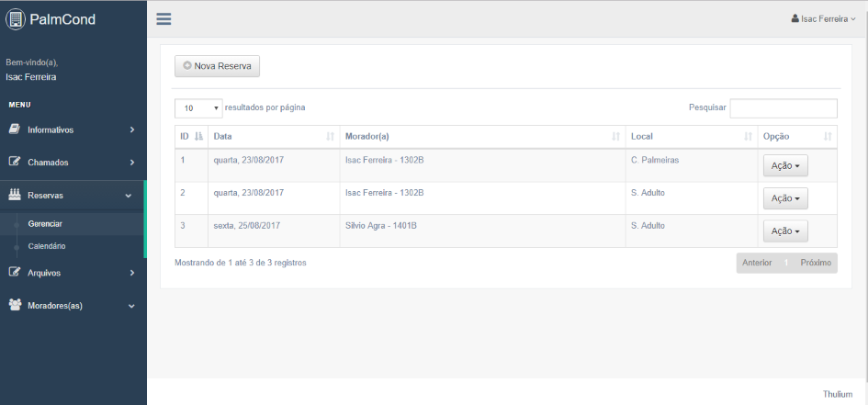Screen dimensions: 868x405
Task: Sort by Morador(a) column sort icon
Action: click(615, 137)
